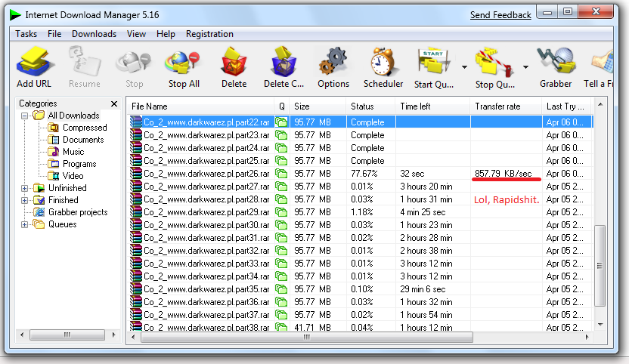
Task: Select the part31.rar file name
Action: pyautogui.click(x=206, y=238)
